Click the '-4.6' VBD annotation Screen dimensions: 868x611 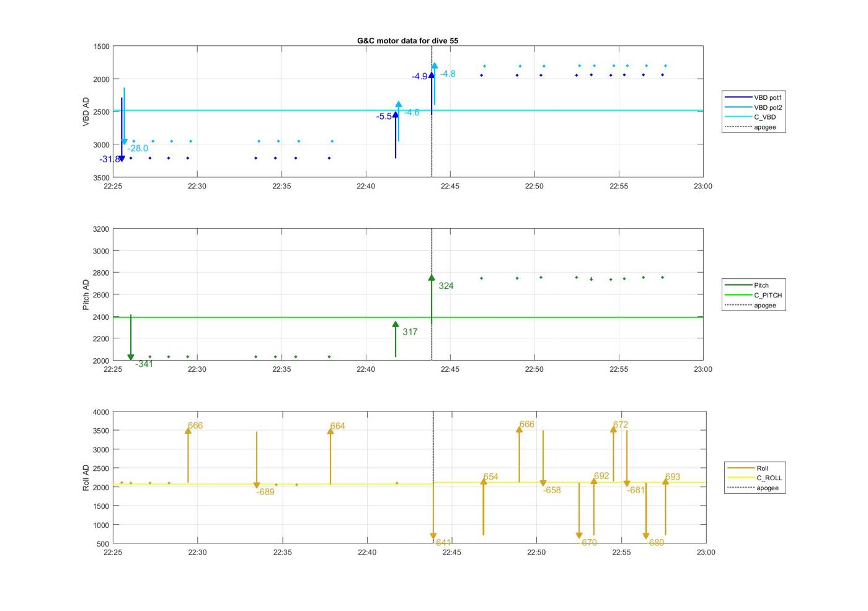coord(412,113)
